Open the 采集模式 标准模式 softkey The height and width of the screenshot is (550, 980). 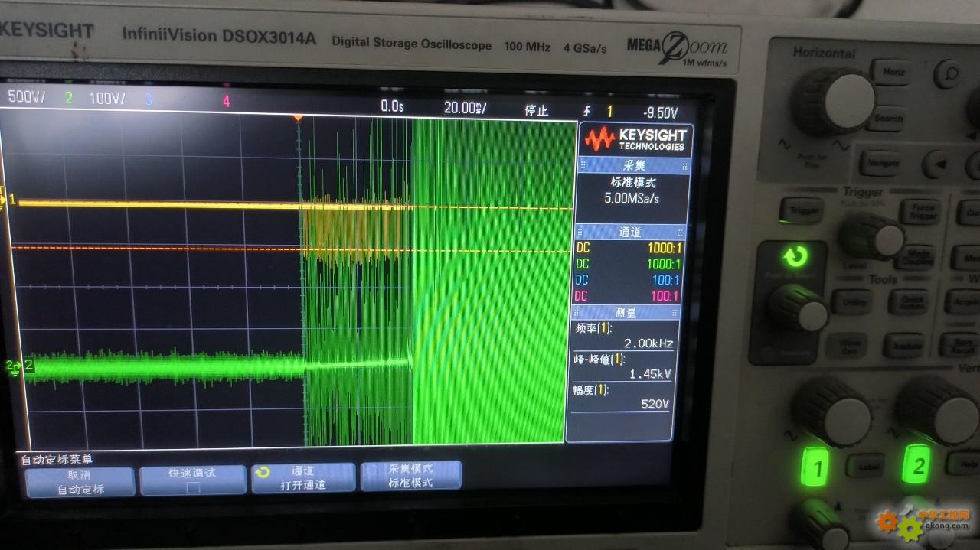[x=410, y=476]
